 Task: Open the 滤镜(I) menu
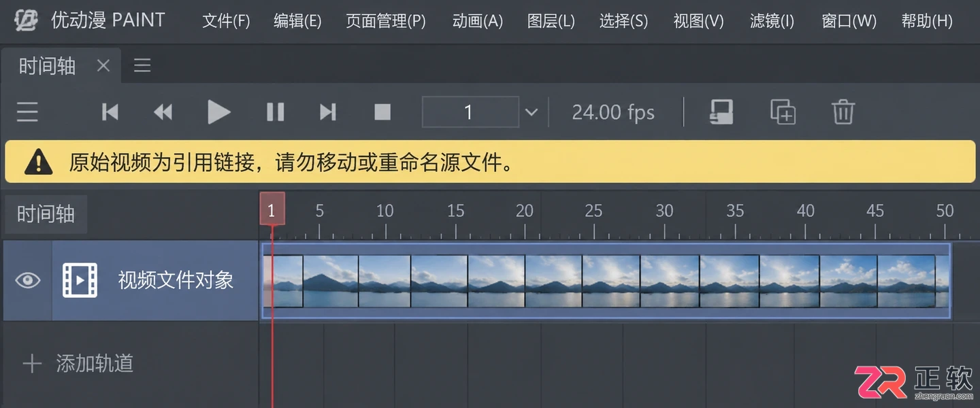click(x=772, y=21)
